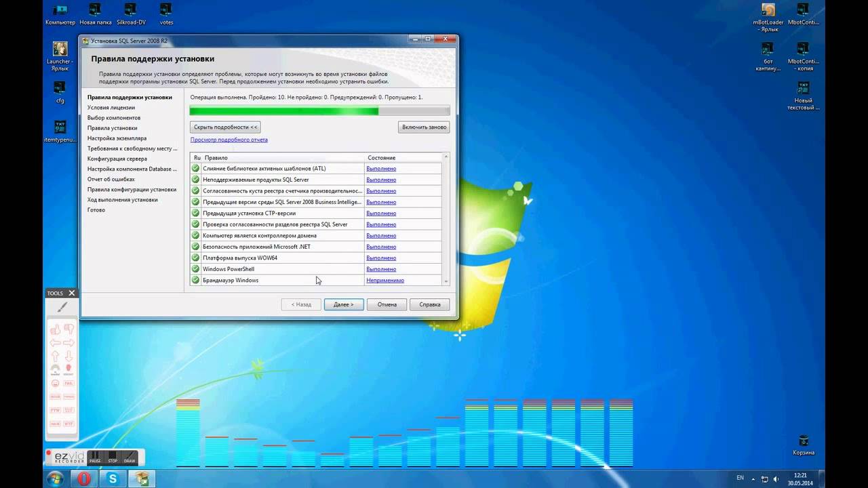
Task: Activate the ezvid DRAW button
Action: point(130,457)
